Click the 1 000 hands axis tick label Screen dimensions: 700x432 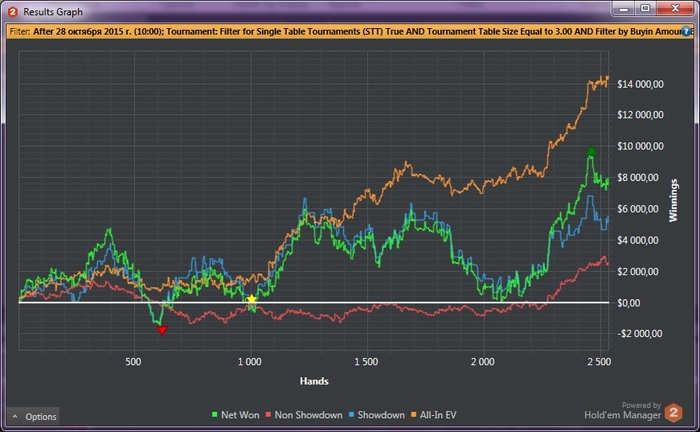[x=250, y=361]
